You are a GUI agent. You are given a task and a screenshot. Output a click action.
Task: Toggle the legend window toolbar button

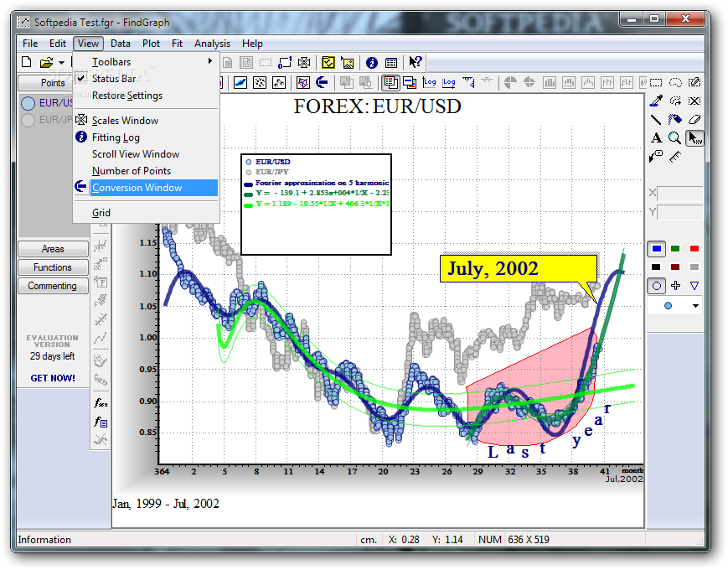click(390, 83)
